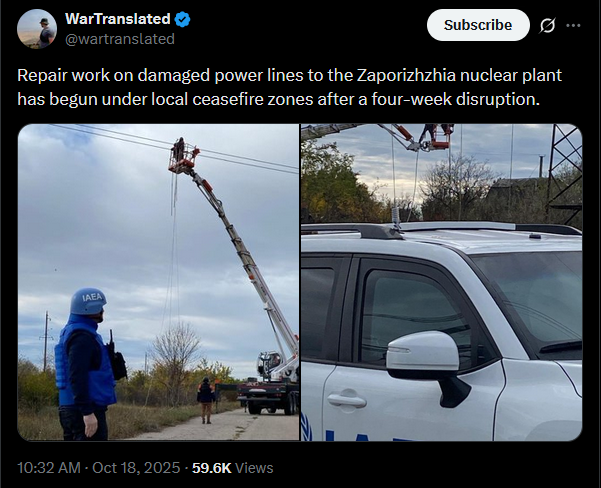Click the 59.6K Views counter
This screenshot has height=488, width=601.
point(233,468)
